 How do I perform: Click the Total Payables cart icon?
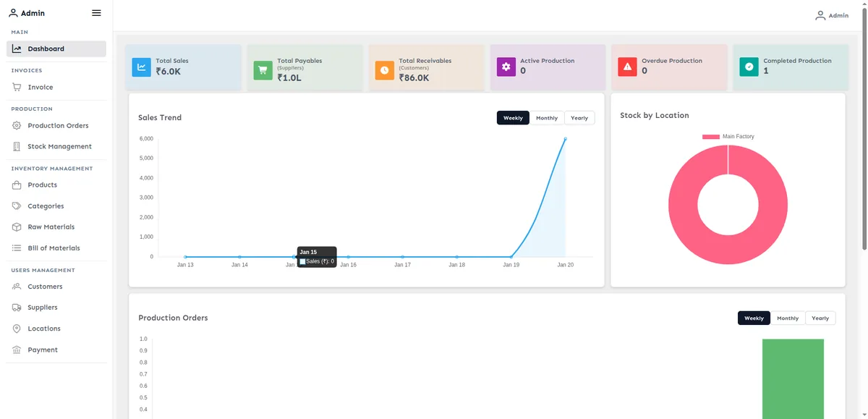click(x=263, y=70)
